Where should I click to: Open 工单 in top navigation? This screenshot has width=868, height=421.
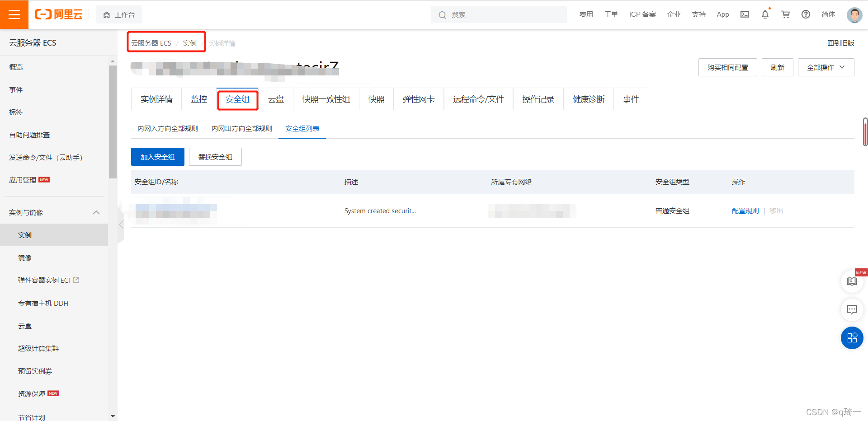tap(611, 14)
